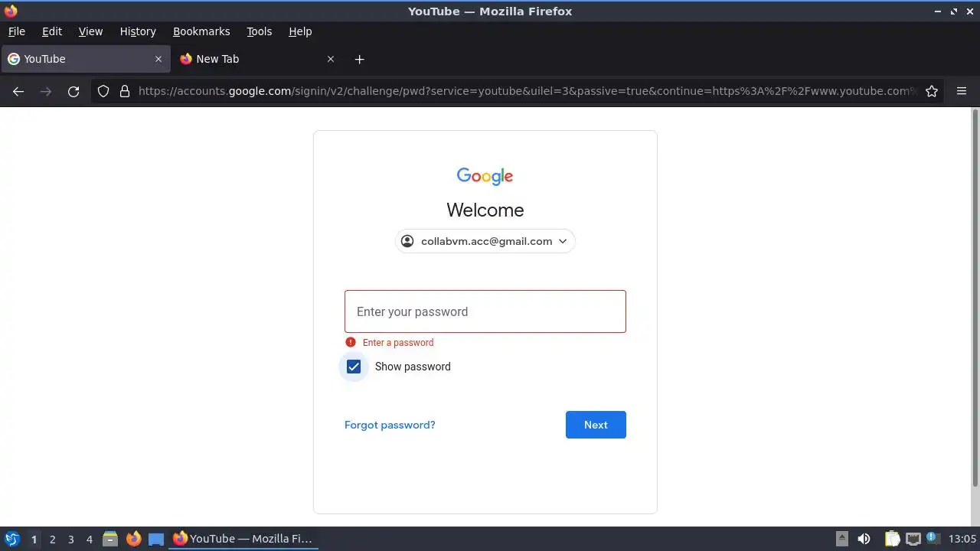Click the address bar URL
Viewport: 980px width, 551px height.
[527, 91]
